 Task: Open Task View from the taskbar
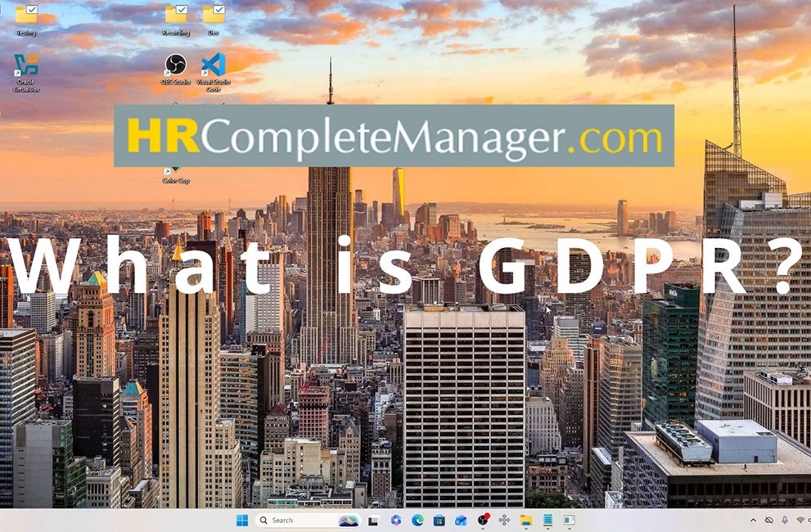click(x=372, y=520)
